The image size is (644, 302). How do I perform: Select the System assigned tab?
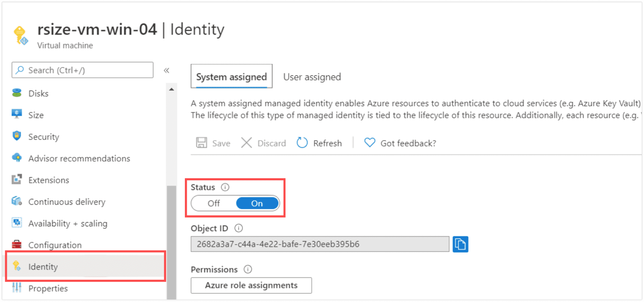point(231,77)
